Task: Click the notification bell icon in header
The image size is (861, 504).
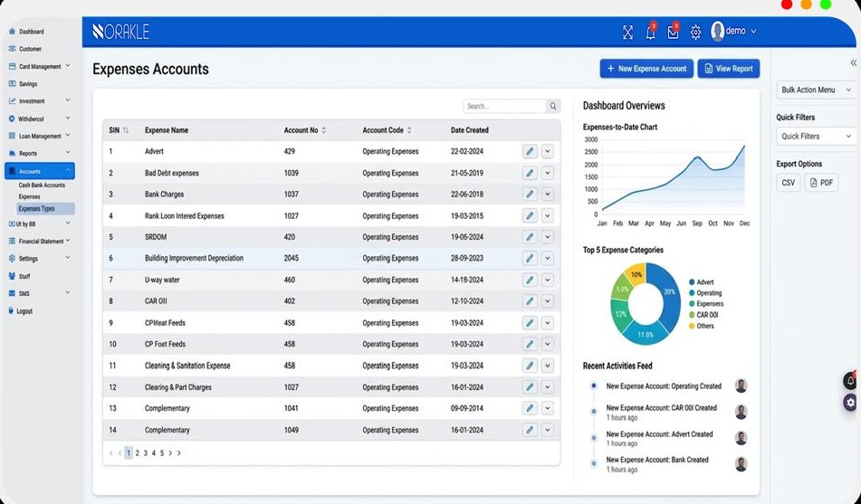Action: (x=650, y=33)
